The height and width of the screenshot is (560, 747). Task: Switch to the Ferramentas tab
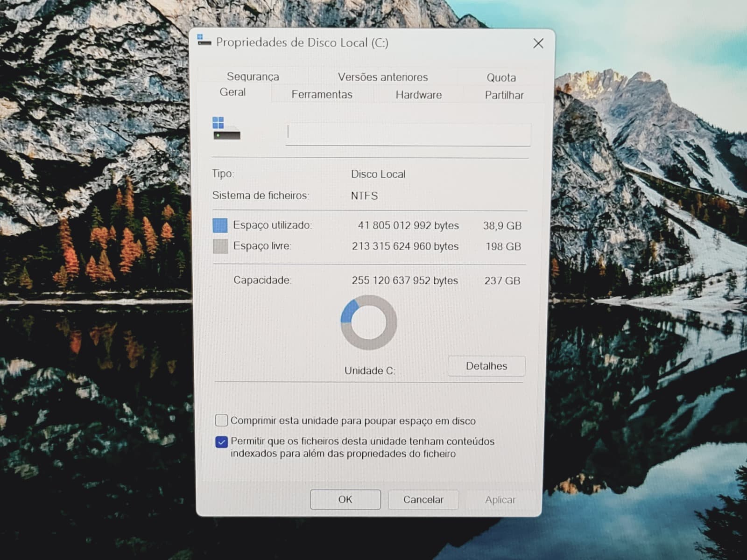322,94
